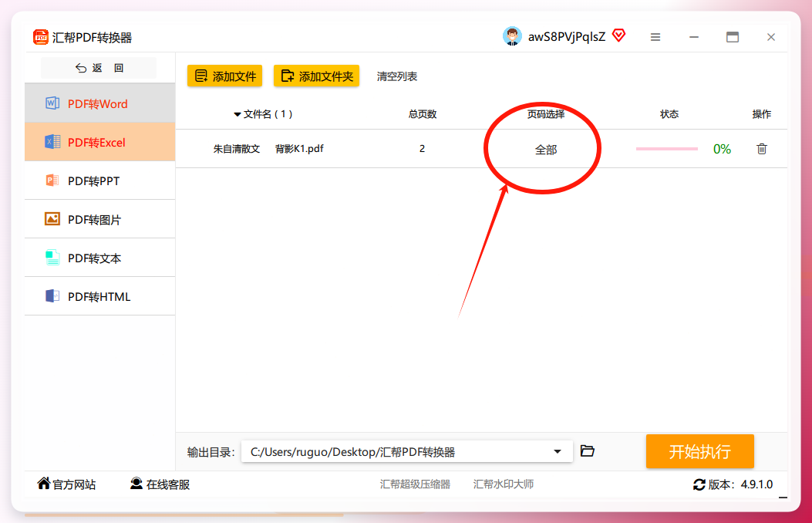Click the 返回 back button
The height and width of the screenshot is (523, 812).
click(99, 68)
